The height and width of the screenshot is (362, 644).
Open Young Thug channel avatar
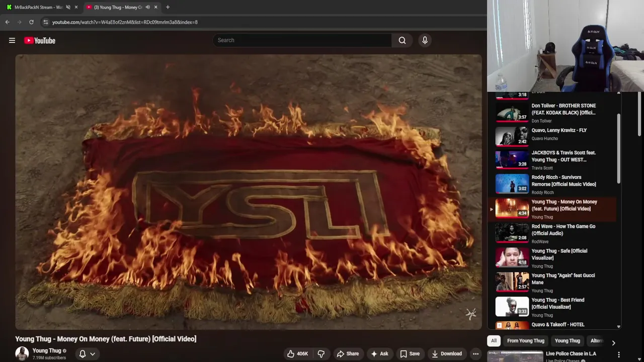[x=22, y=353]
